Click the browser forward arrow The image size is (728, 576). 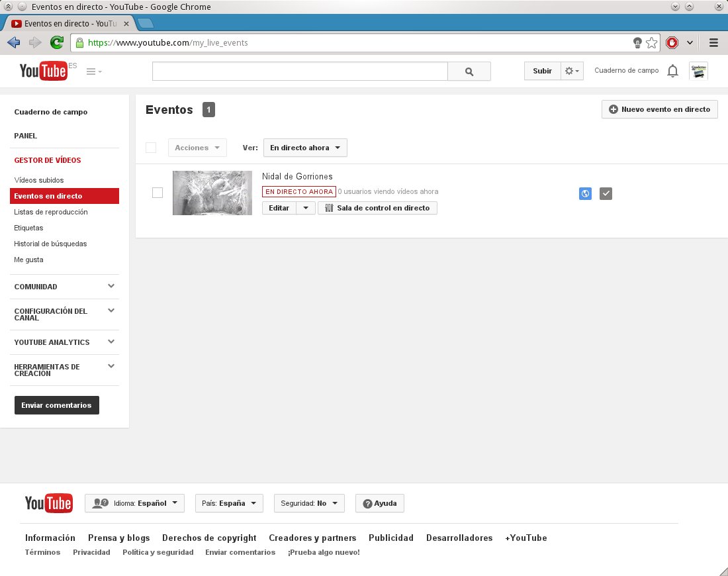[x=35, y=43]
